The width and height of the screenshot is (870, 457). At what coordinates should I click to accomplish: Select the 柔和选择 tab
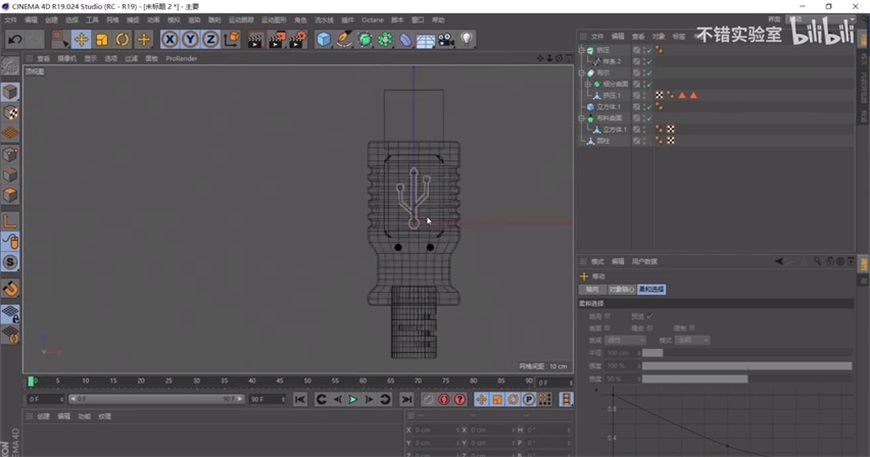[651, 290]
